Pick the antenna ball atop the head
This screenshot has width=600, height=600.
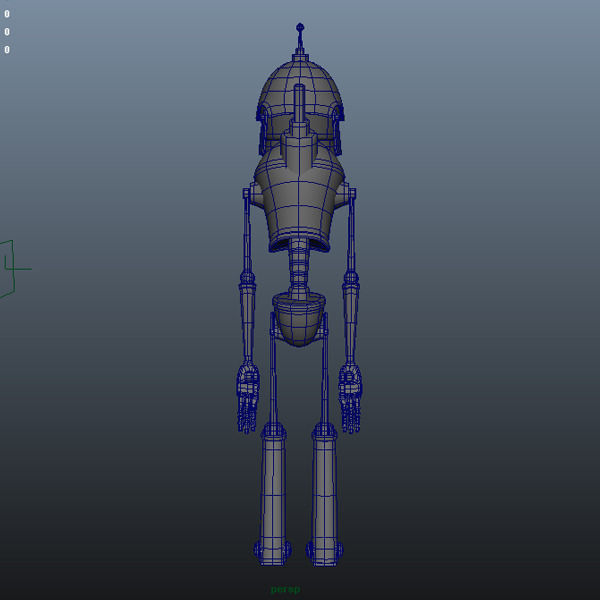[300, 28]
